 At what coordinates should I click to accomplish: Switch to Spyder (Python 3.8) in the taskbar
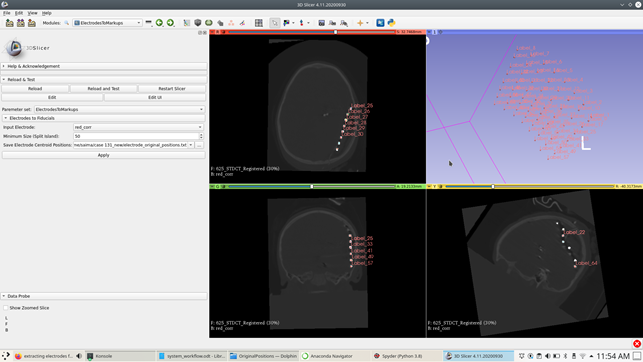click(406, 356)
